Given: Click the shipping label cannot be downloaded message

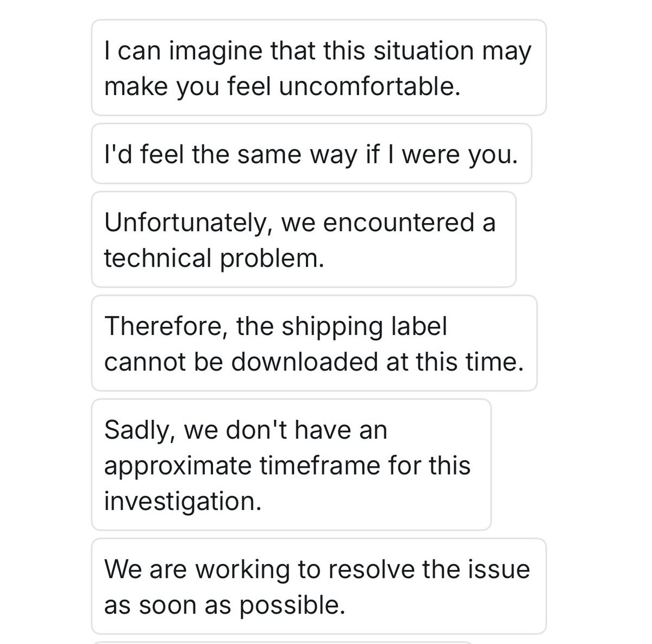Looking at the screenshot, I should 314,343.
